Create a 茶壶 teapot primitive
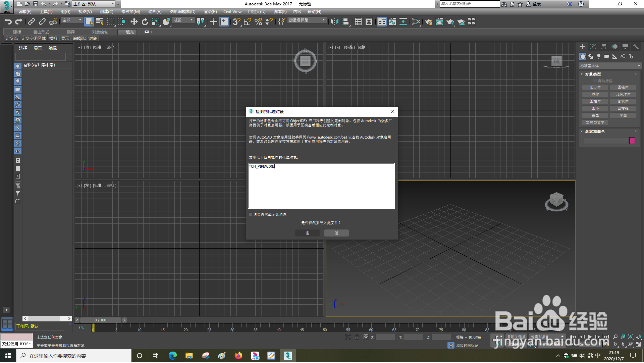 [x=595, y=115]
